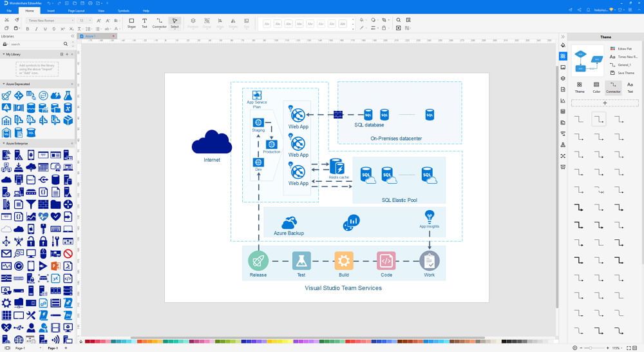Viewport: 644px width, 352px height.
Task: Collapse the Libraries panel
Action: [x=73, y=36]
